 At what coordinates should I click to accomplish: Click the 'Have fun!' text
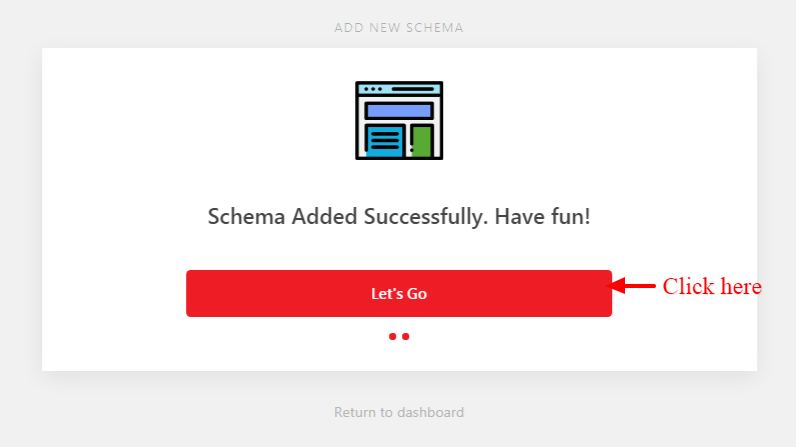pyautogui.click(x=542, y=217)
